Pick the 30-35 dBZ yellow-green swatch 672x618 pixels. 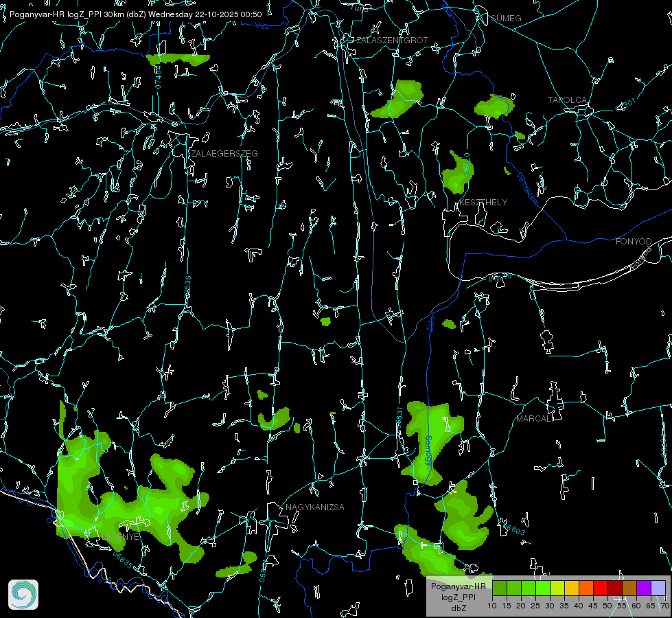pyautogui.click(x=557, y=588)
